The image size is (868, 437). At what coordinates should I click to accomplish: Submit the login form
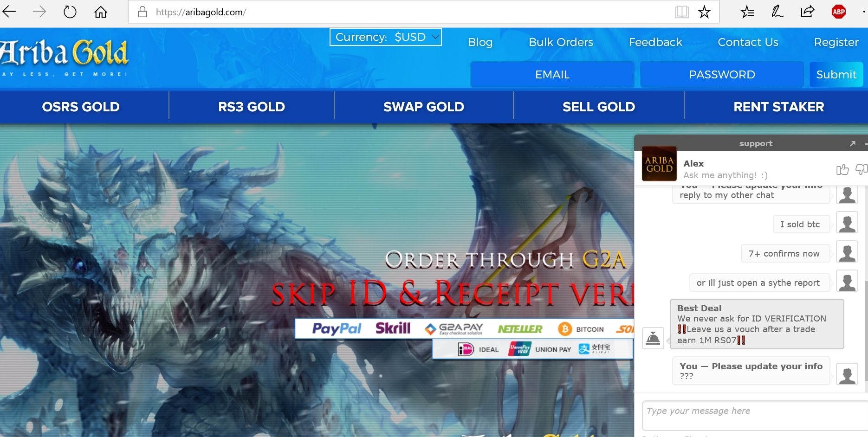pos(836,74)
